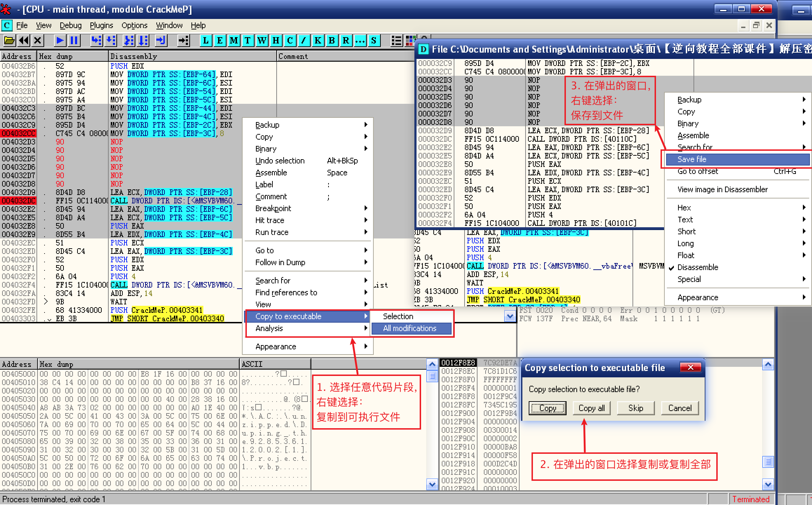The image size is (812, 505).
Task: Click the Copy all button
Action: tap(591, 408)
